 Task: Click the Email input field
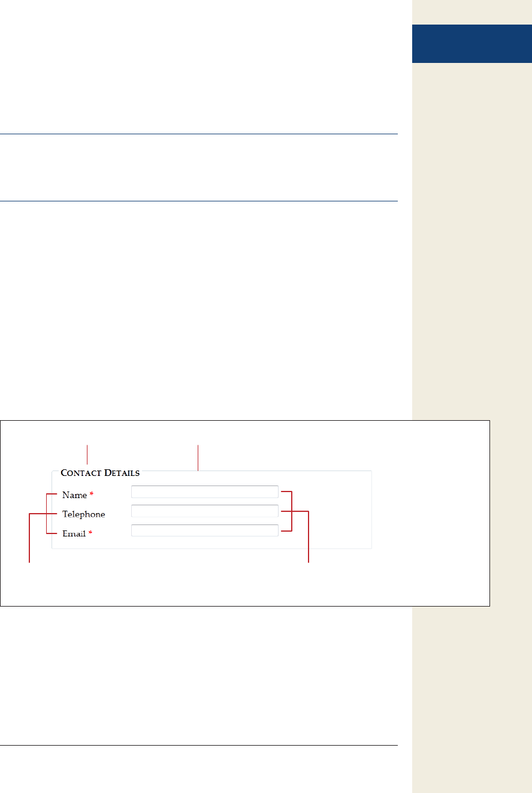205,530
